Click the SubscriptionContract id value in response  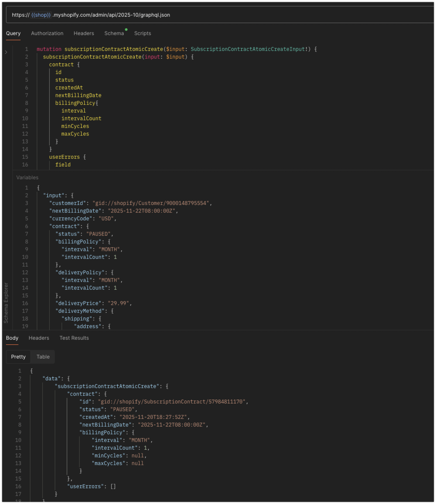click(x=172, y=402)
